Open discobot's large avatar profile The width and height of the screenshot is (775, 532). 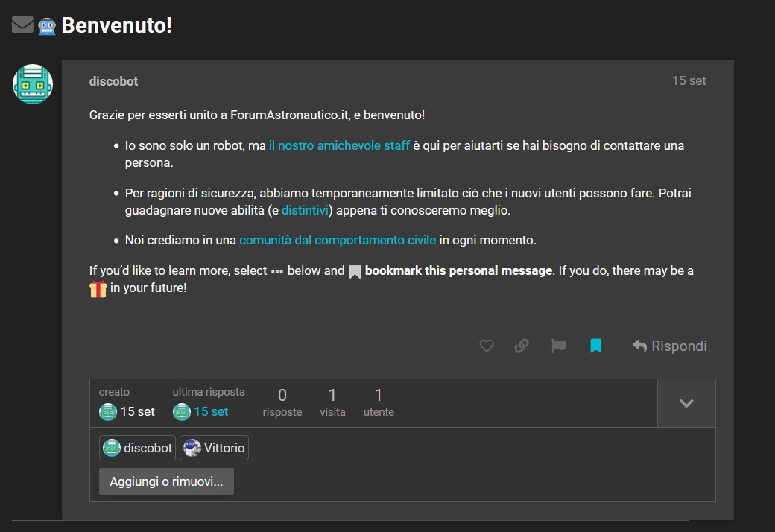[33, 84]
